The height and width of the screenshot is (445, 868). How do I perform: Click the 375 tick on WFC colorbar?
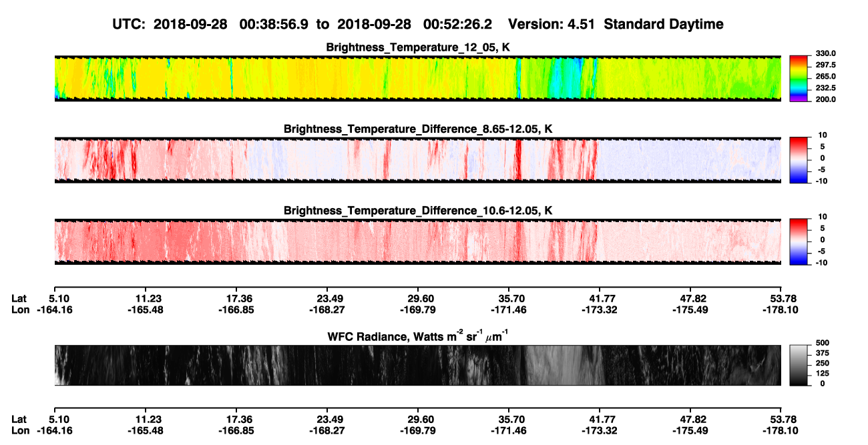(x=823, y=354)
